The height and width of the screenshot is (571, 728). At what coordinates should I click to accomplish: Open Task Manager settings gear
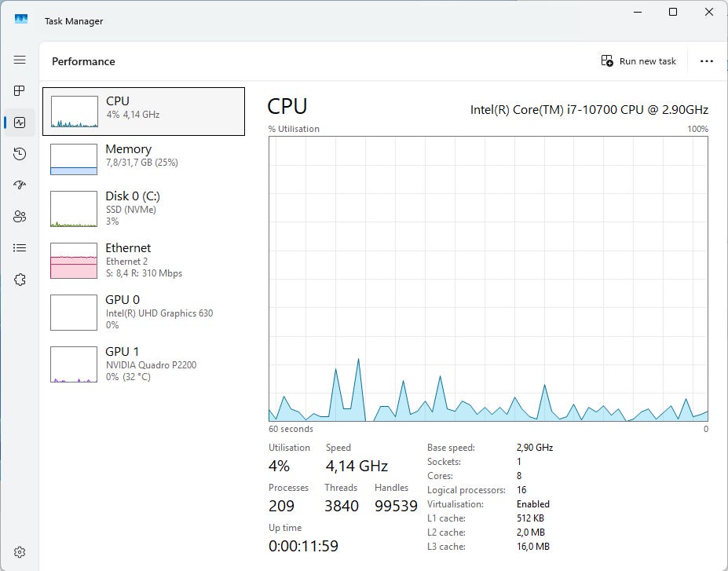click(x=20, y=552)
